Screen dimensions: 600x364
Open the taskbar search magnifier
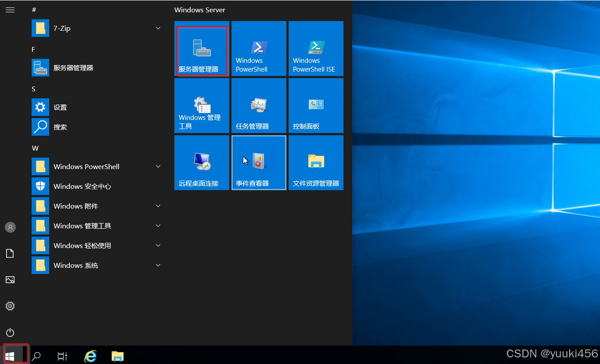pos(36,356)
